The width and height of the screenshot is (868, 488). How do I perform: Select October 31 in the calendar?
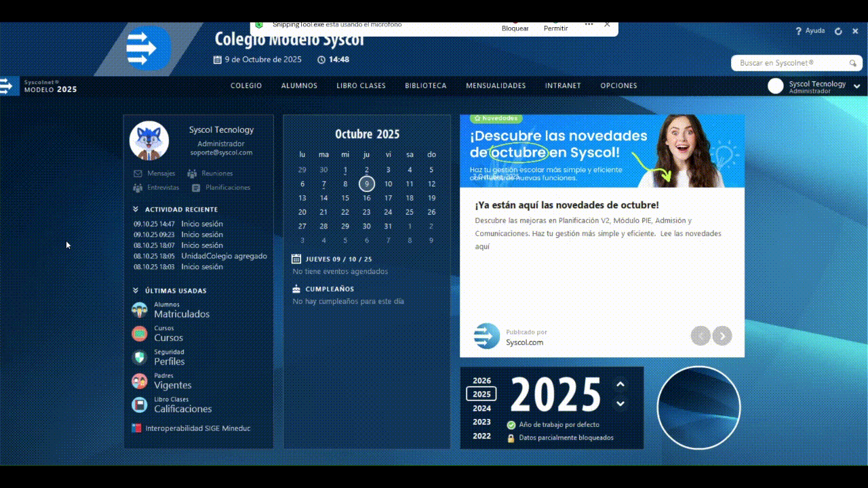click(x=388, y=226)
